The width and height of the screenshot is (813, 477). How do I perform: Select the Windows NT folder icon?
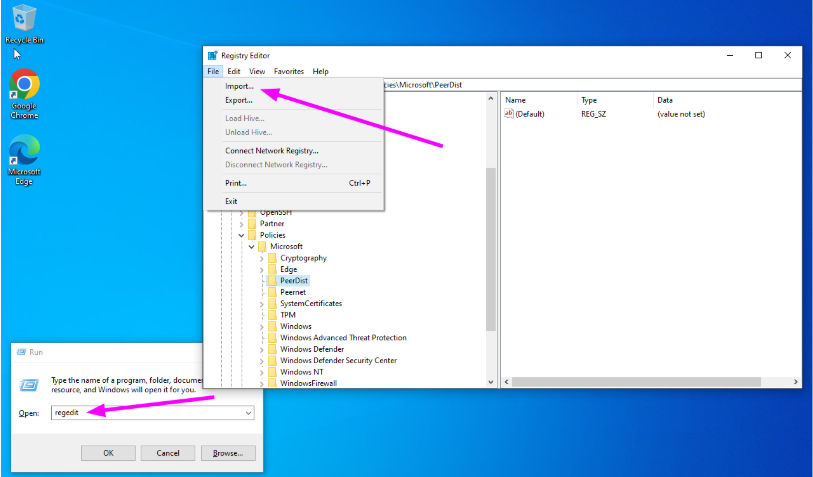[273, 372]
